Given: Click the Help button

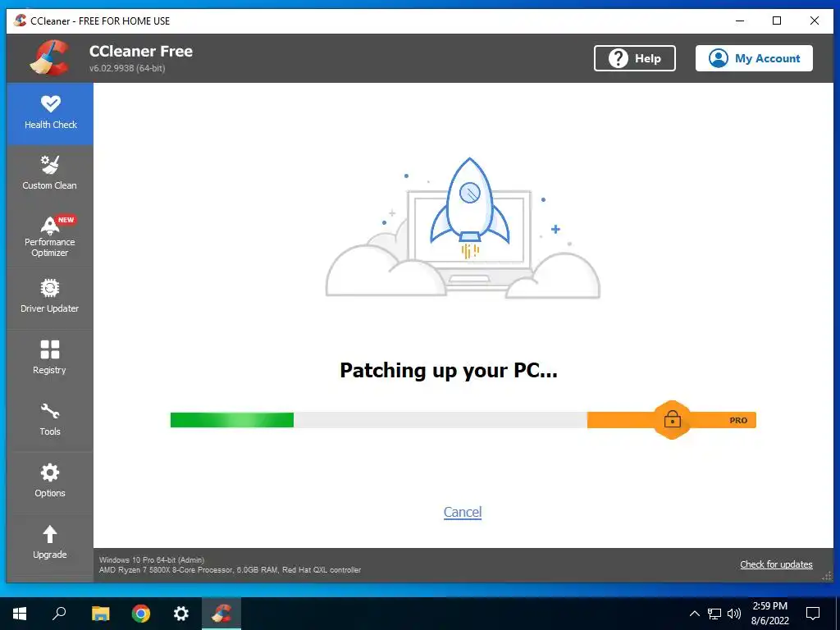Looking at the screenshot, I should point(634,58).
